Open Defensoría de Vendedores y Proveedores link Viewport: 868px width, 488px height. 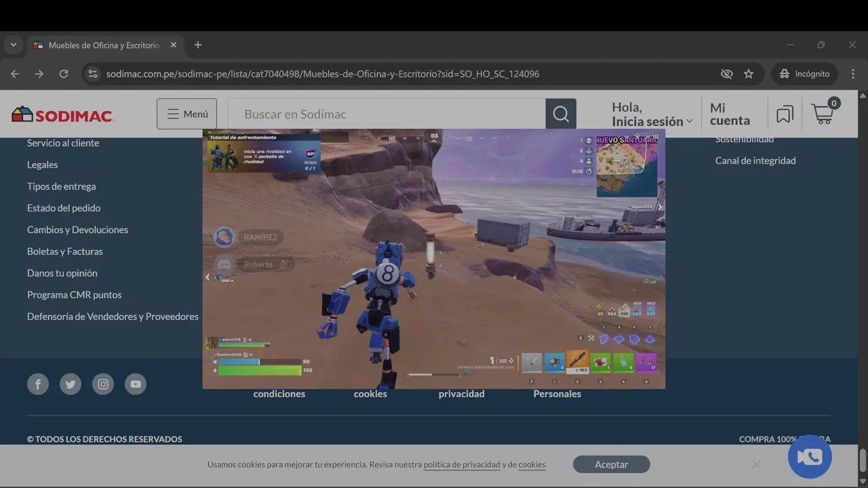coord(113,317)
